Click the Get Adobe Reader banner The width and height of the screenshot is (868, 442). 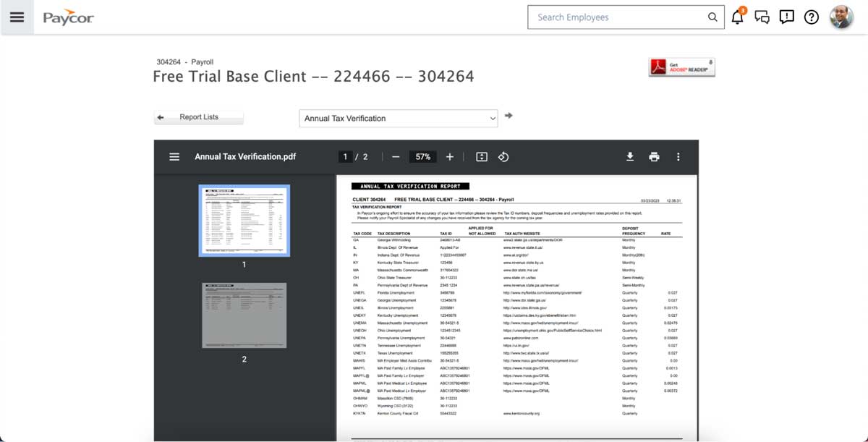click(x=681, y=67)
